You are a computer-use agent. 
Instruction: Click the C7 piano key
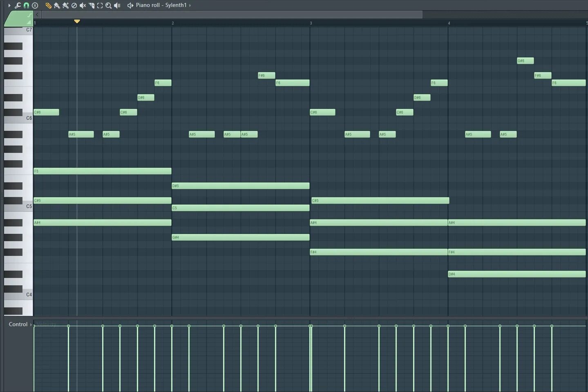18,31
